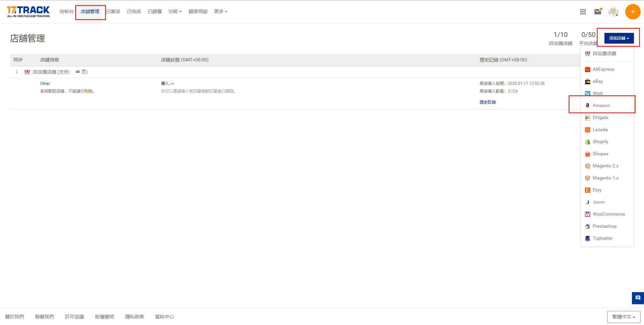
Task: Click the 1/10 custom store counter
Action: click(x=560, y=35)
